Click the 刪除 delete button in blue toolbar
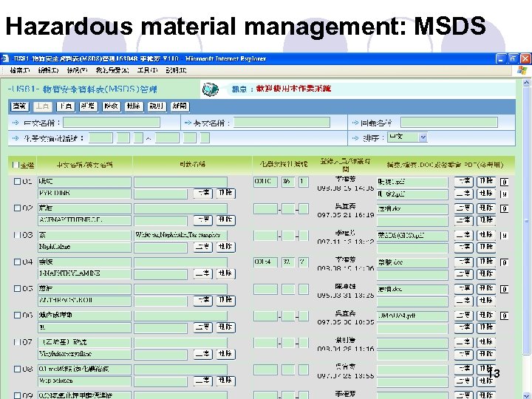The height and width of the screenshot is (399, 532). [x=134, y=106]
